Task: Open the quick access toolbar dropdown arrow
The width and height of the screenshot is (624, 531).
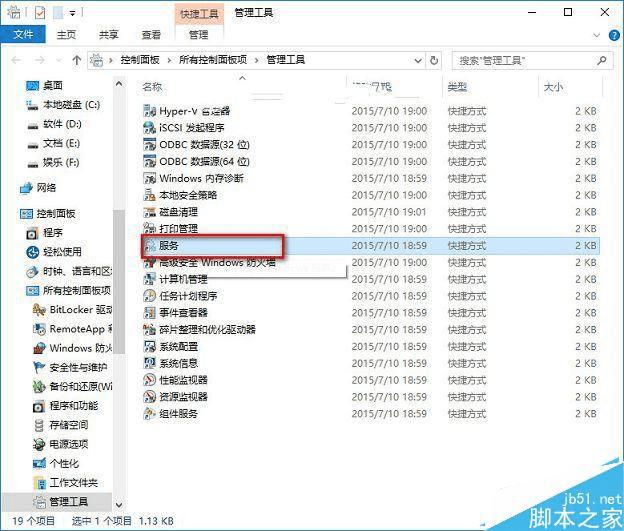Action: pos(72,14)
